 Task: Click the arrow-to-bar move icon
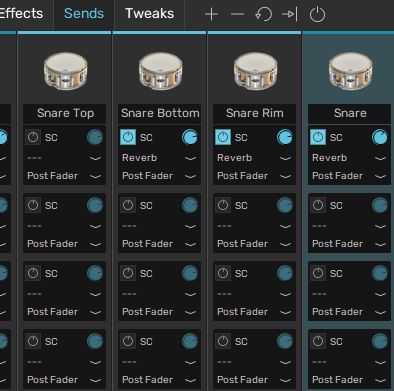289,14
